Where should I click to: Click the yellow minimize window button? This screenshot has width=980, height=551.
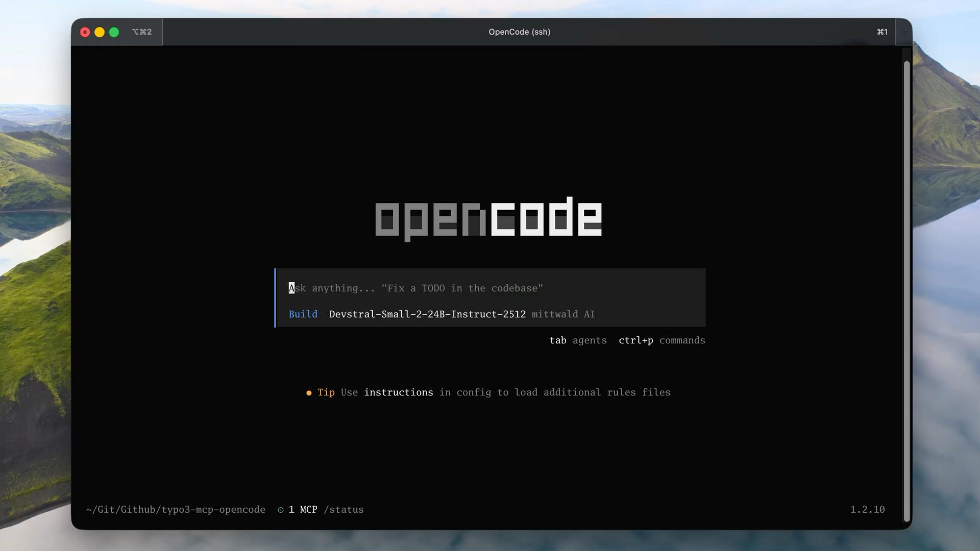click(x=100, y=32)
